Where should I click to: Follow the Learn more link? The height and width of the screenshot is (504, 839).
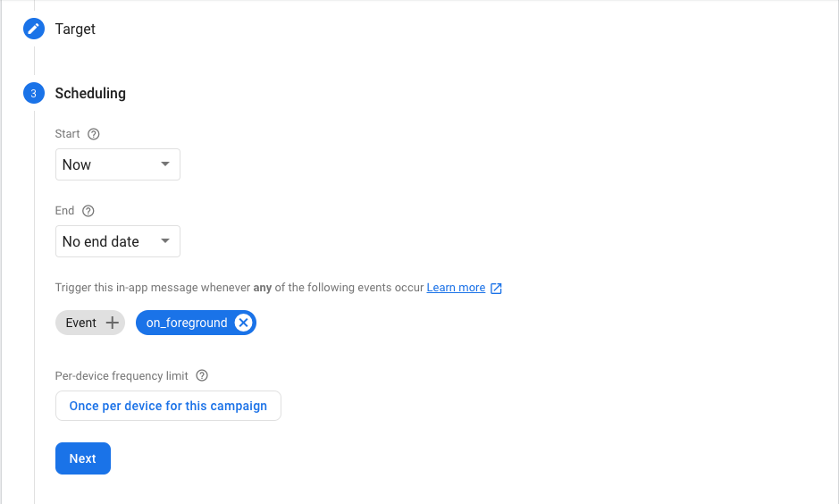click(456, 288)
